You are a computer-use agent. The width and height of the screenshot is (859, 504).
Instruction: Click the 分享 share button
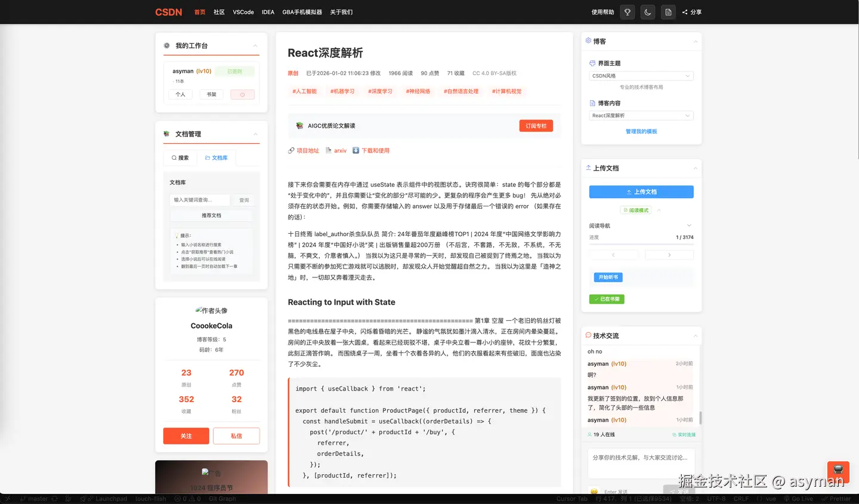tap(692, 12)
